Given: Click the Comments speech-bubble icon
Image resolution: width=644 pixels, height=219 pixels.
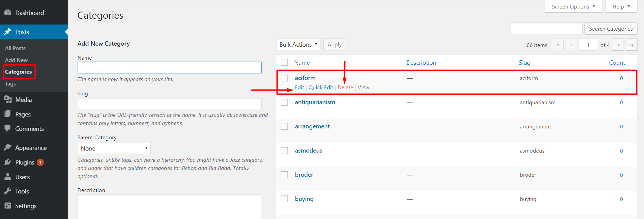Looking at the screenshot, I should 8,128.
